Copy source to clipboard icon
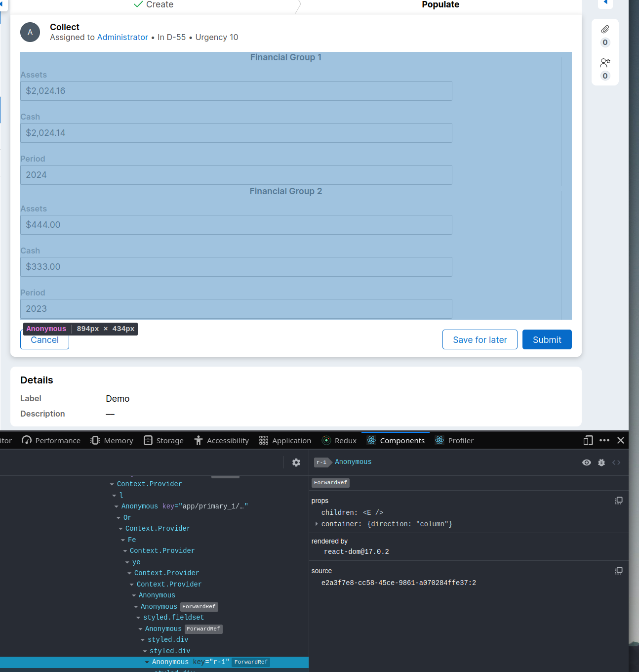Viewport: 639px width, 672px height. pos(618,571)
